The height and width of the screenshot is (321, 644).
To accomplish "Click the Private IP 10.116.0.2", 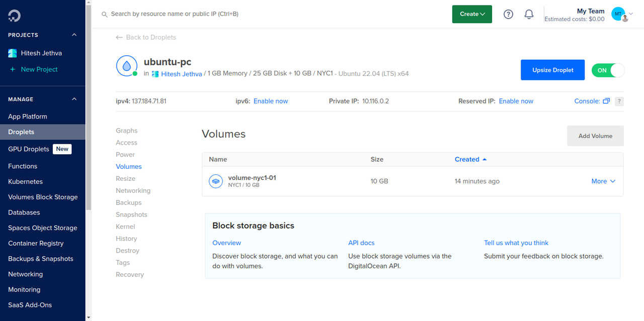I will 375,101.
